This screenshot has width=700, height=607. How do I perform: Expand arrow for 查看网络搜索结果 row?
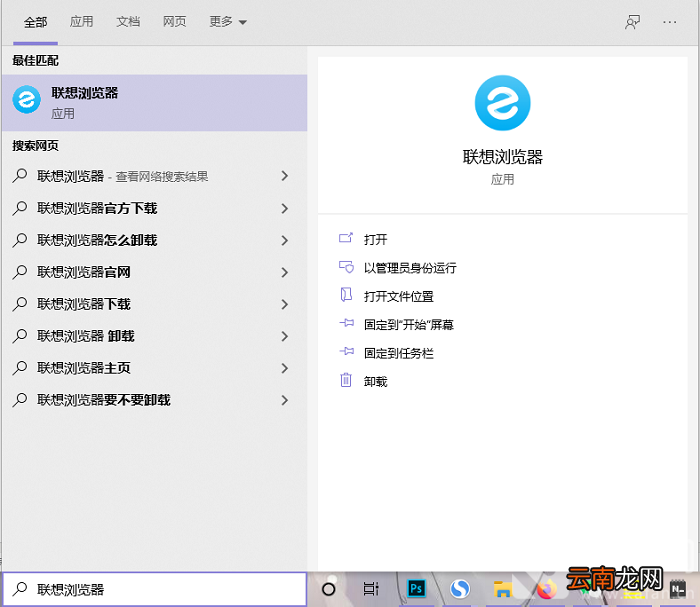285,176
